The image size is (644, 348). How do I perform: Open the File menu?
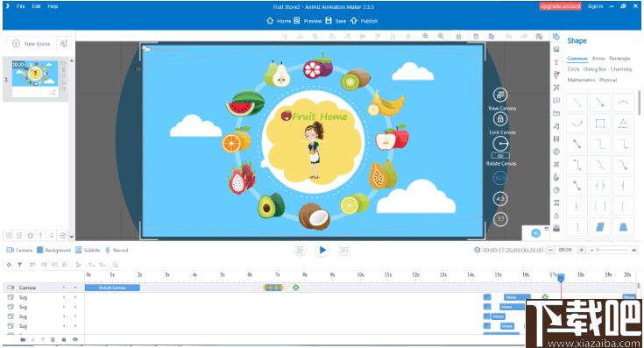(x=20, y=6)
